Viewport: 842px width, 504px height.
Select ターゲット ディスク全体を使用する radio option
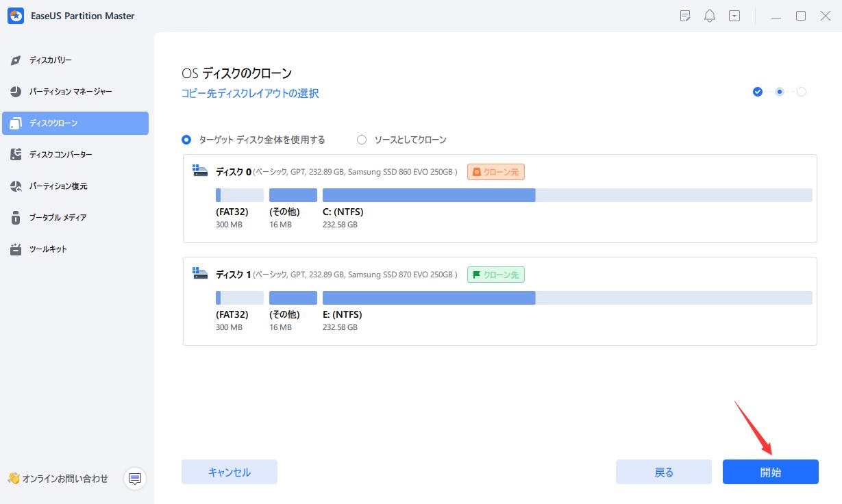pyautogui.click(x=186, y=140)
